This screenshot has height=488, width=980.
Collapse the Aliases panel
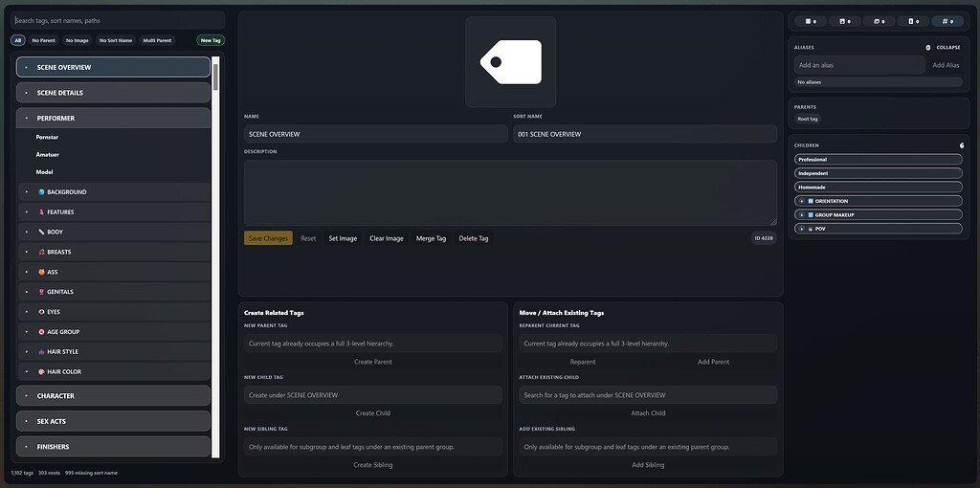click(948, 48)
